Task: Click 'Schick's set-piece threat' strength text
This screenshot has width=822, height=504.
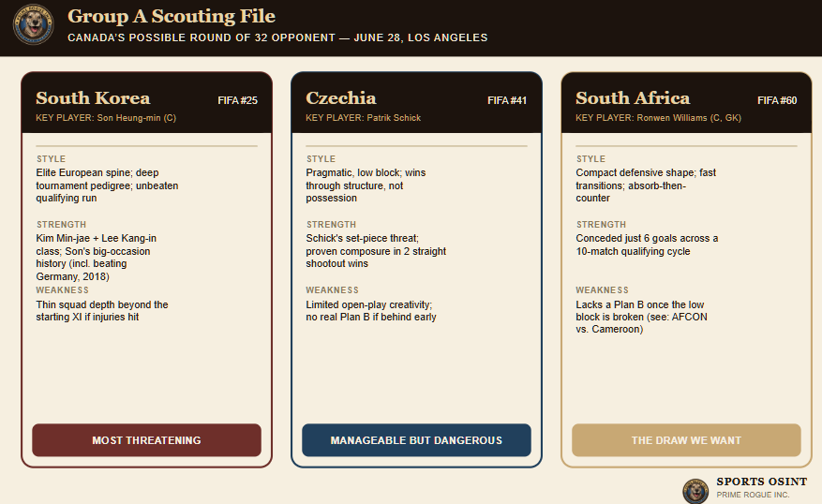Action: coord(376,251)
